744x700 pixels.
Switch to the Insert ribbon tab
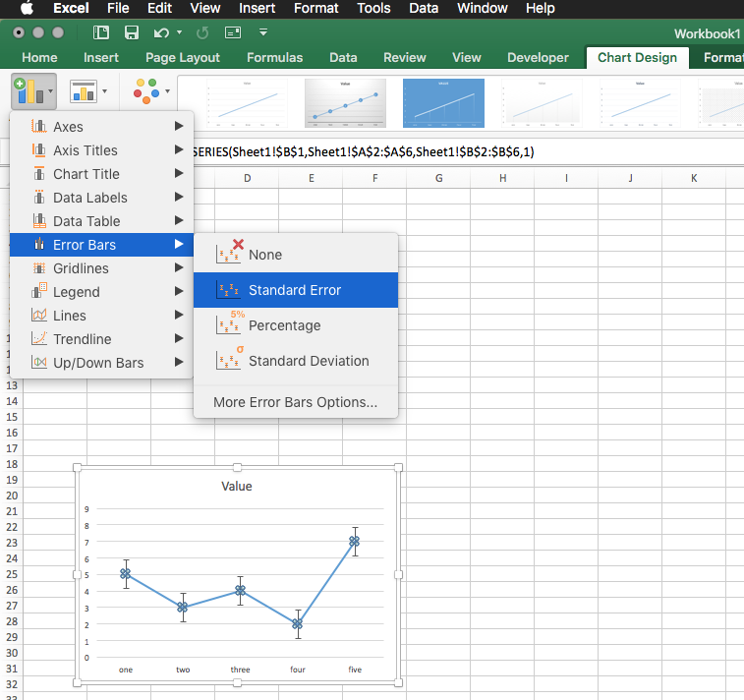101,57
